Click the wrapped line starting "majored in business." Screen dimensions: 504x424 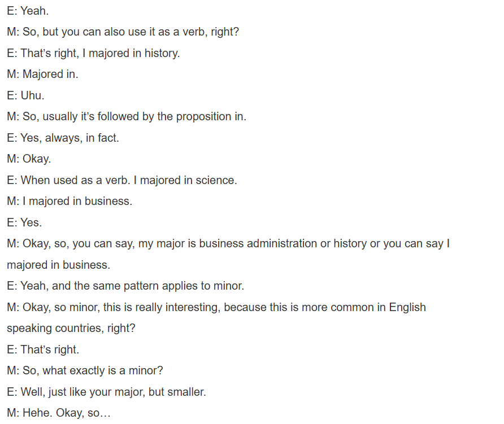pos(58,265)
